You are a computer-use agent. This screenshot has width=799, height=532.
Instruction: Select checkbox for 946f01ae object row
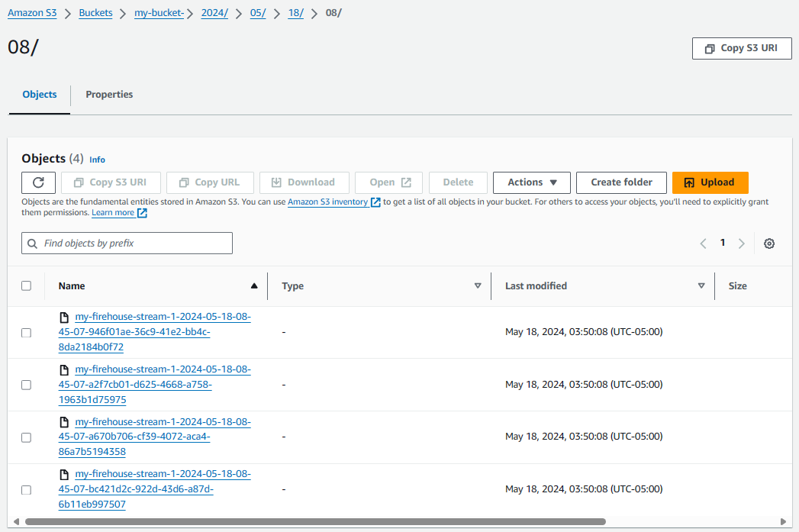27,333
